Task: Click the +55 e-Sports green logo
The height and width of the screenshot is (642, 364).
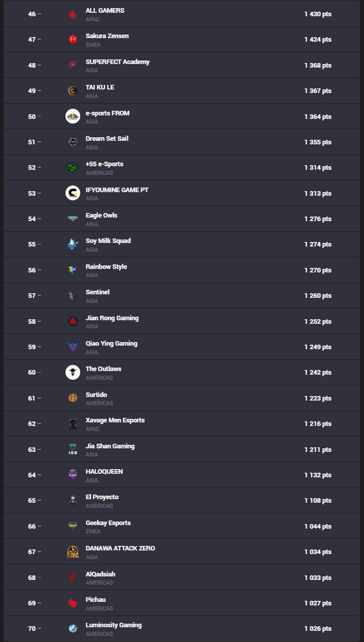Action: point(73,168)
